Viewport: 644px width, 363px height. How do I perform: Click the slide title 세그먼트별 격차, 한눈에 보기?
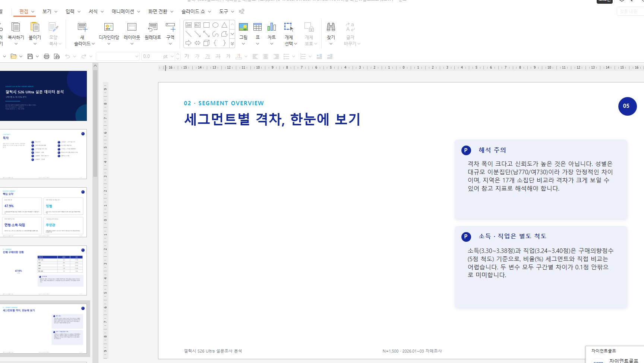tap(272, 119)
